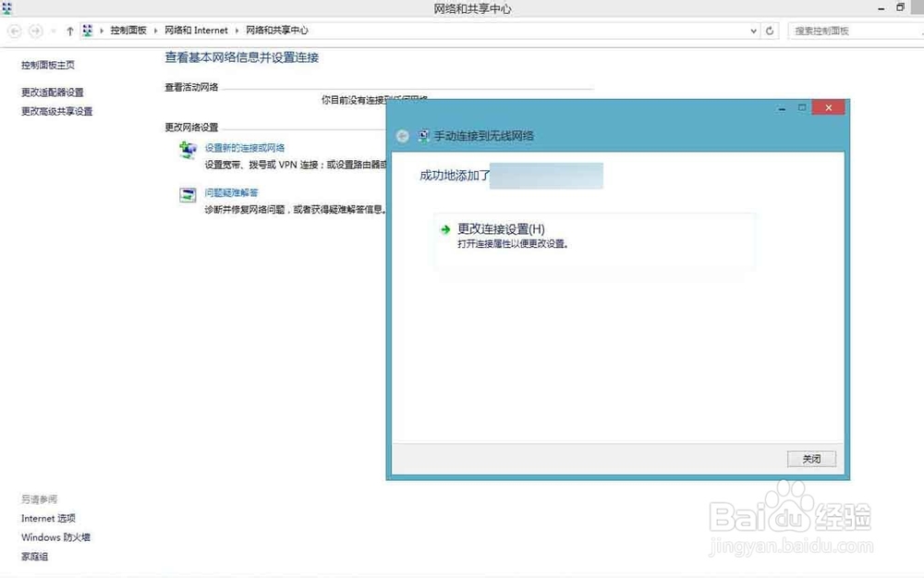Click the back navigation arrow in Control Panel
This screenshot has width=924, height=578.
pos(14,30)
